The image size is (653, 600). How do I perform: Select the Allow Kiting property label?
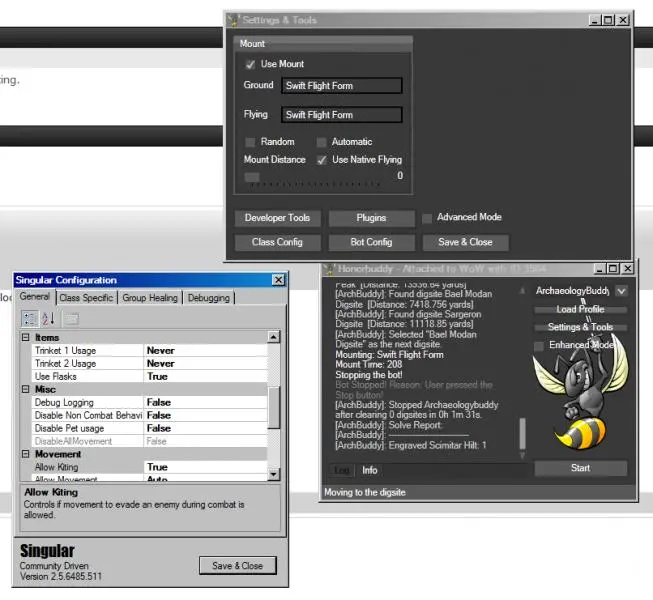(57, 467)
